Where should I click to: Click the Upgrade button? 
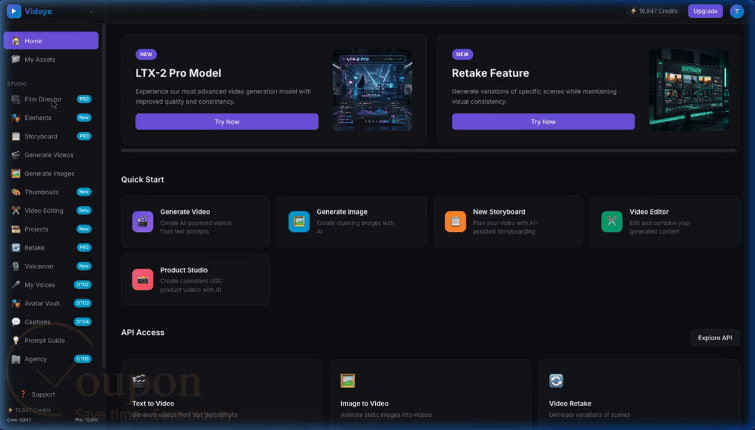point(705,11)
